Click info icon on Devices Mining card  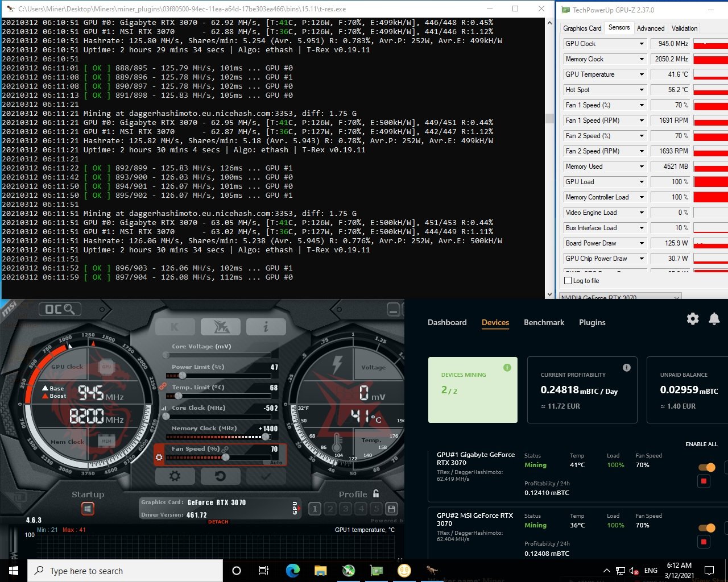coord(507,368)
